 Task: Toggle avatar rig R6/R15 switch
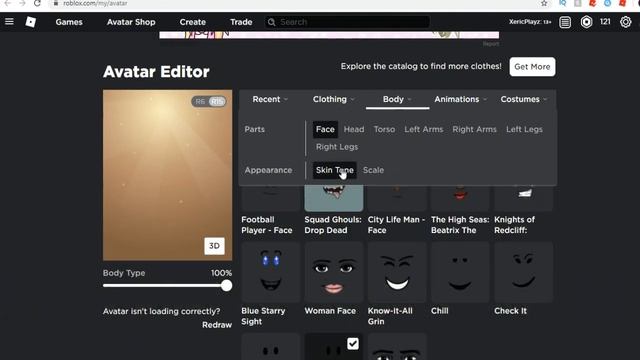coord(209,101)
